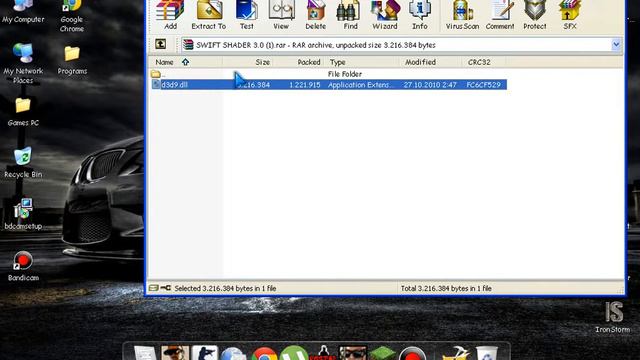640x360 pixels.
Task: Open the recycle bin in the dock
Action: [x=487, y=353]
